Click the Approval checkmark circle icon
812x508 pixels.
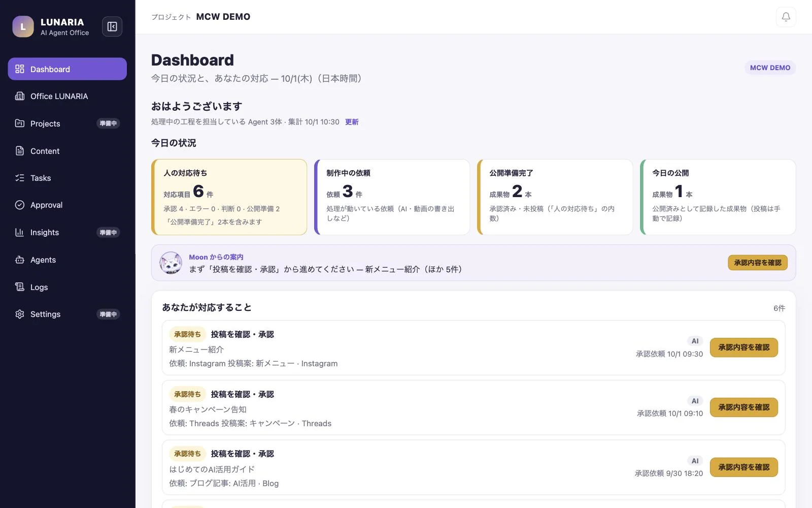(x=20, y=205)
